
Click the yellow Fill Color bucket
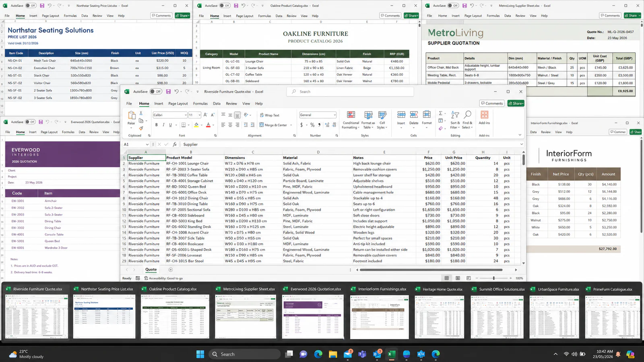point(196,125)
